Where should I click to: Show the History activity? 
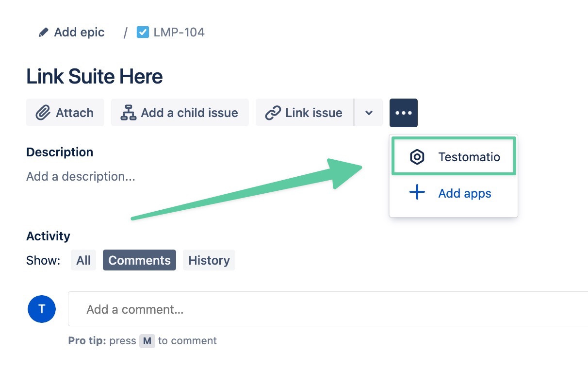pyautogui.click(x=209, y=260)
